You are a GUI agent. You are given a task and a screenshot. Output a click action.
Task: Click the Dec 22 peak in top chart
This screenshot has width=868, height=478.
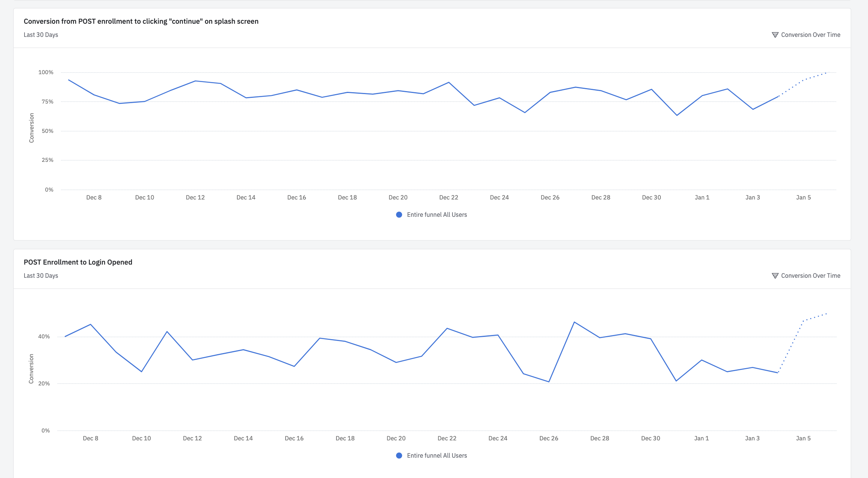click(x=449, y=82)
